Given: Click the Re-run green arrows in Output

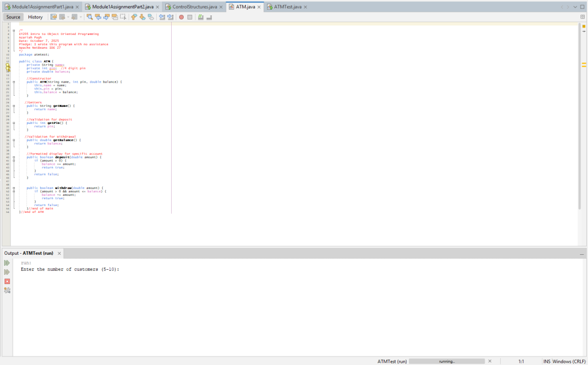Looking at the screenshot, I should pyautogui.click(x=7, y=263).
